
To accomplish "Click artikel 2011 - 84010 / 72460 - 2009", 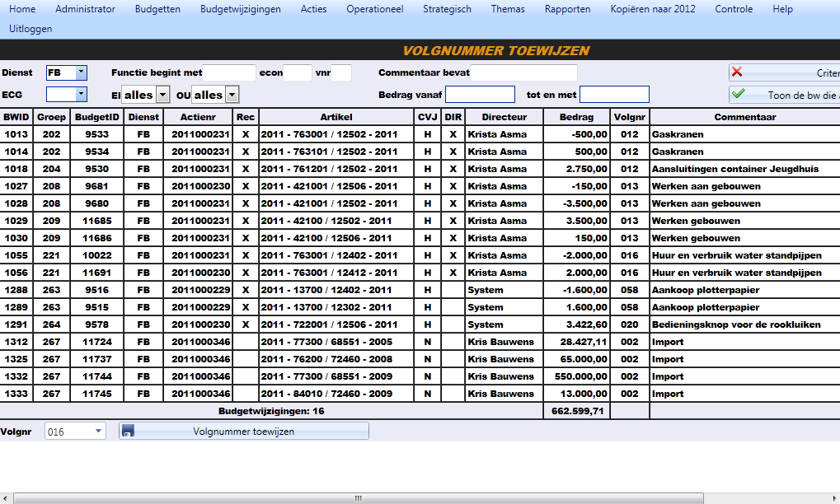I will (336, 394).
